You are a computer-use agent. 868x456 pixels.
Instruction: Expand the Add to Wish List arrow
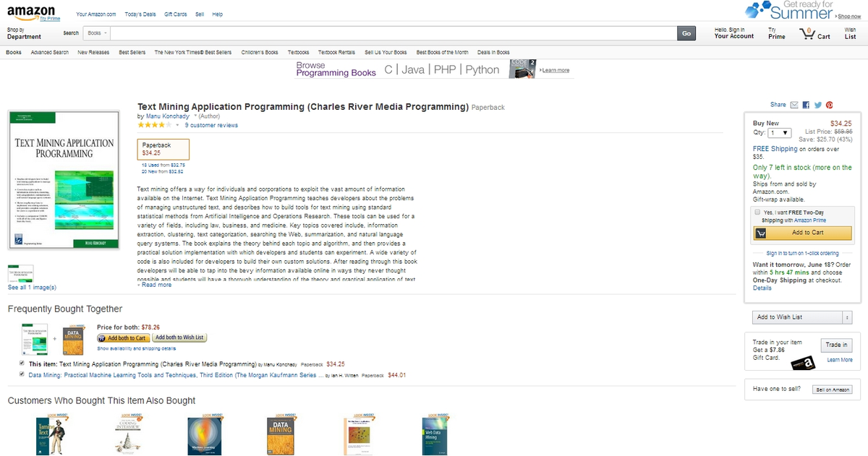(848, 317)
